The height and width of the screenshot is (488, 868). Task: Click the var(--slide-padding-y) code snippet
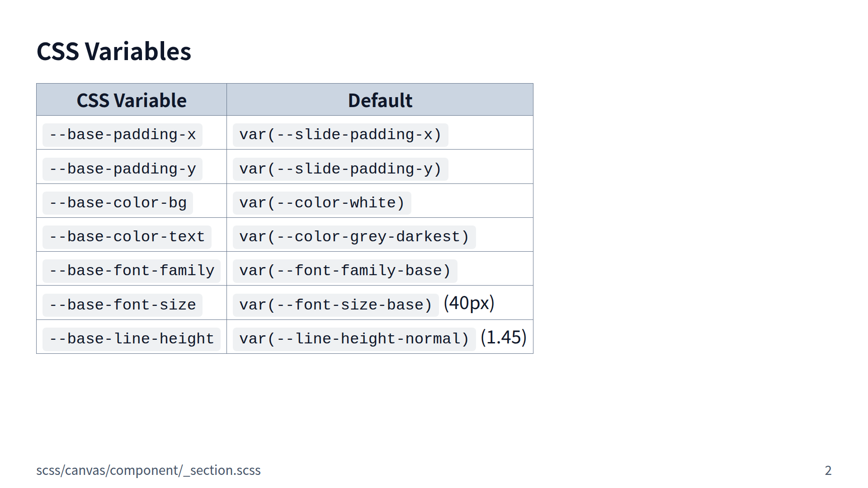click(340, 169)
